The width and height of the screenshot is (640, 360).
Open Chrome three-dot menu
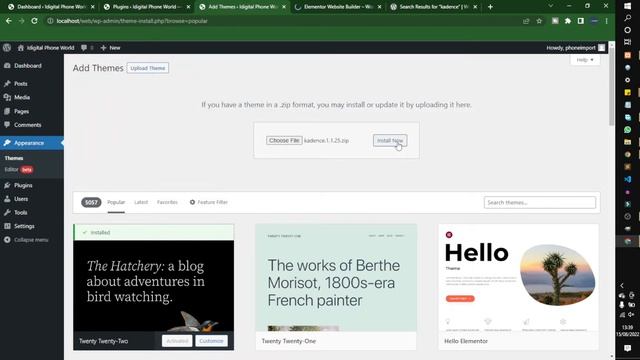(x=607, y=21)
